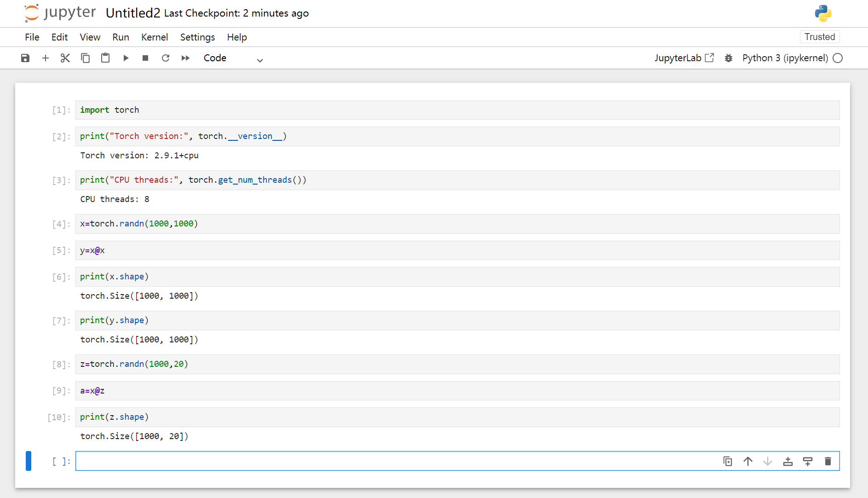The image size is (868, 498).
Task: Enable the debugger with the bug icon
Action: tap(729, 58)
